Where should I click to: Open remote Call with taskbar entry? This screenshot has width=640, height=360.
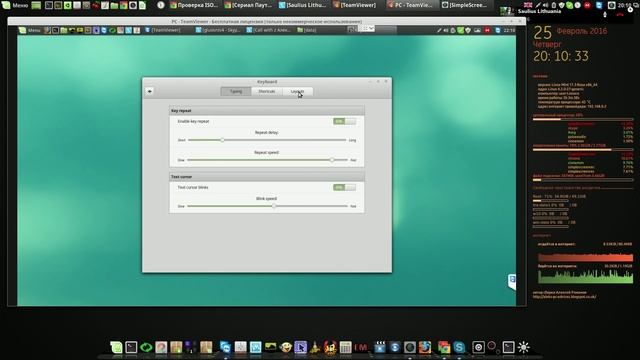point(269,30)
